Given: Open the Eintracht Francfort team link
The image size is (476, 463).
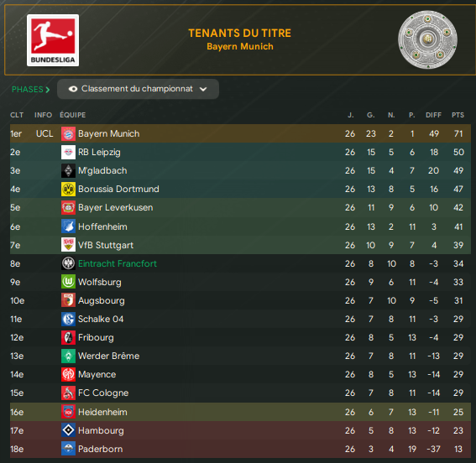Looking at the screenshot, I should pos(118,263).
